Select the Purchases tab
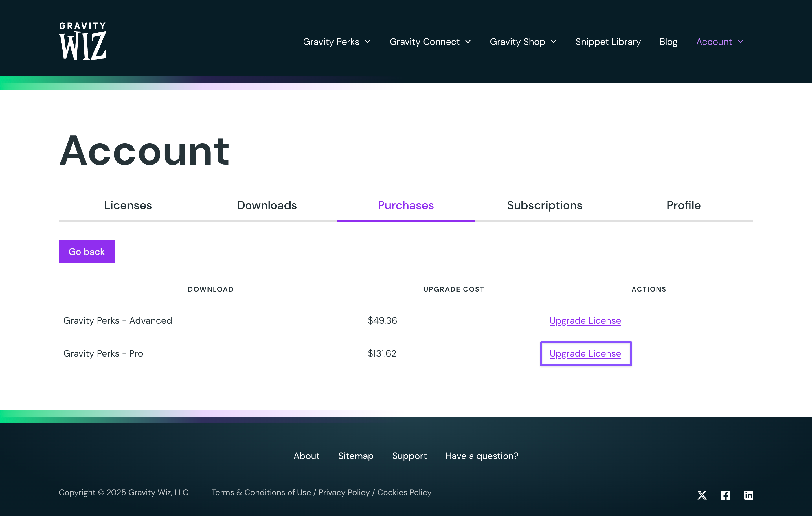 click(x=406, y=205)
